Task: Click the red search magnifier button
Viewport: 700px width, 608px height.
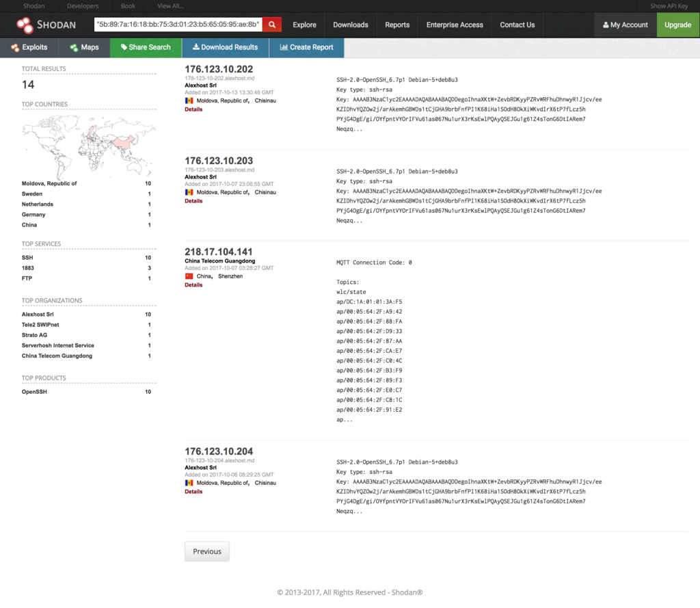Action: pos(272,25)
